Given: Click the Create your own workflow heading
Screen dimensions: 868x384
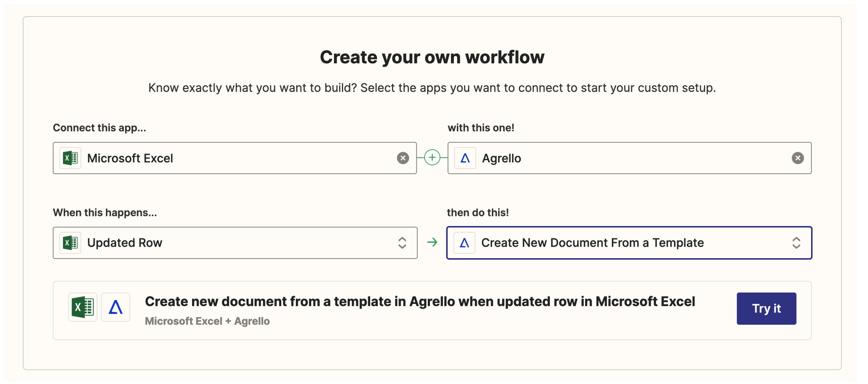Looking at the screenshot, I should tap(433, 57).
